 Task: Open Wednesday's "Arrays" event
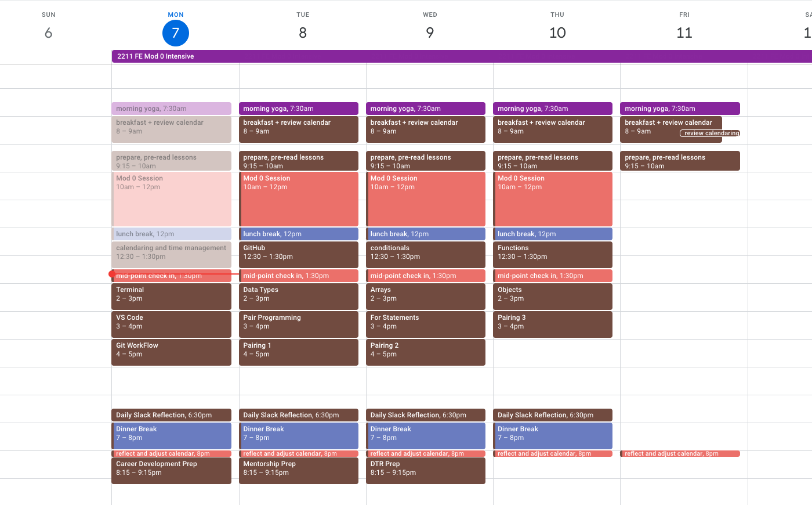(425, 296)
